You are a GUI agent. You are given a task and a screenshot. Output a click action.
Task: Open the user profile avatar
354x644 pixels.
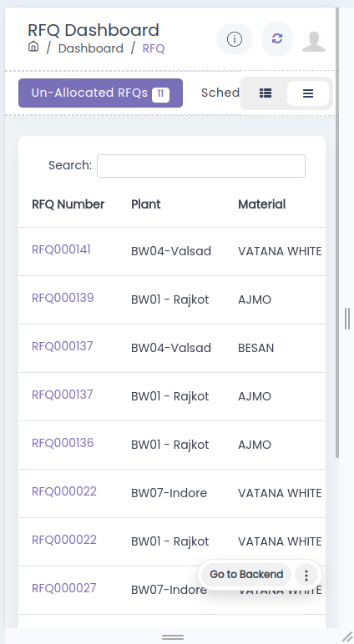pyautogui.click(x=314, y=41)
